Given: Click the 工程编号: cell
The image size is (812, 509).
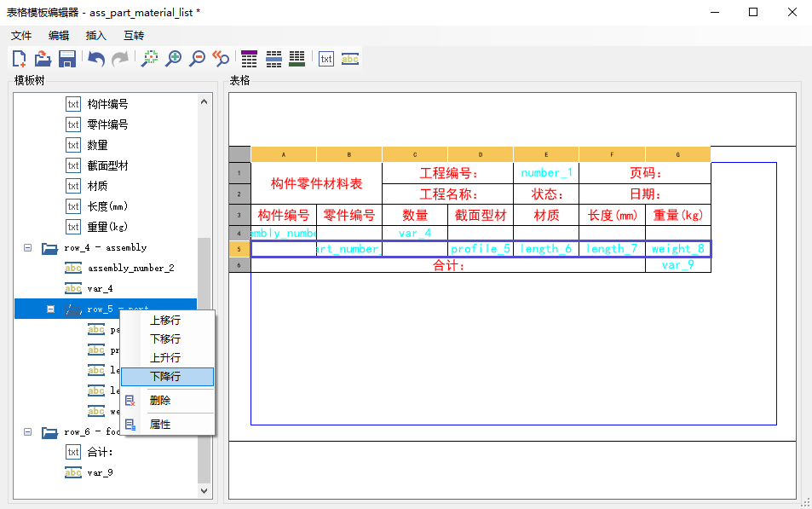Looking at the screenshot, I should (x=448, y=173).
